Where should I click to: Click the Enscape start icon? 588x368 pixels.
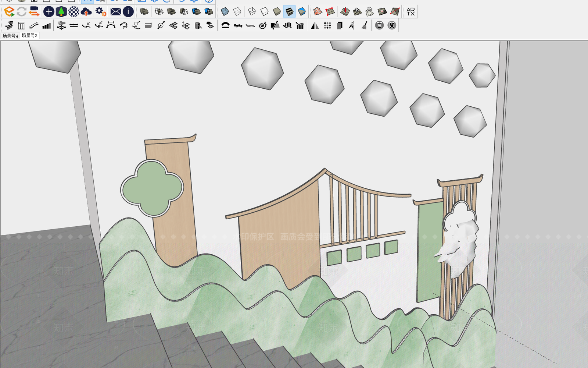point(9,12)
